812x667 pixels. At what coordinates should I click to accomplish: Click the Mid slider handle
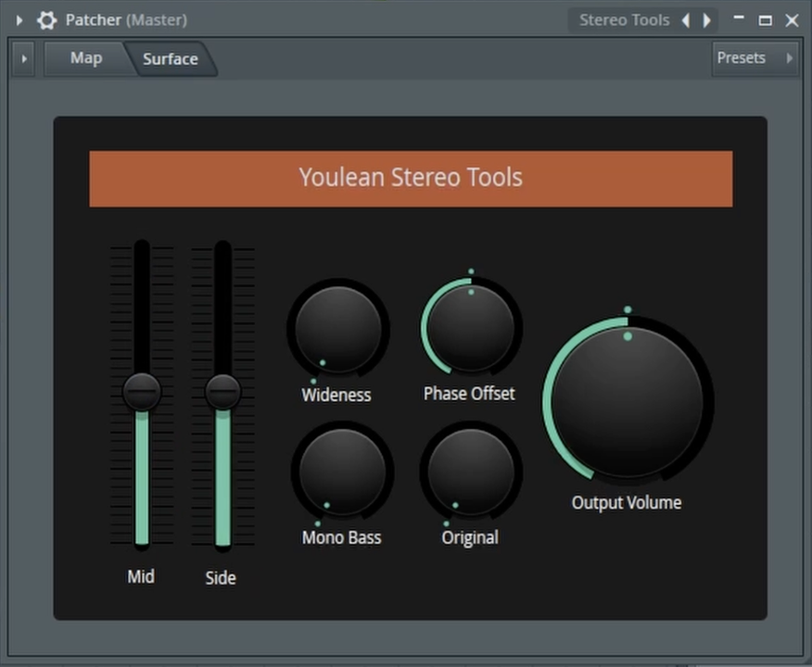pos(142,392)
